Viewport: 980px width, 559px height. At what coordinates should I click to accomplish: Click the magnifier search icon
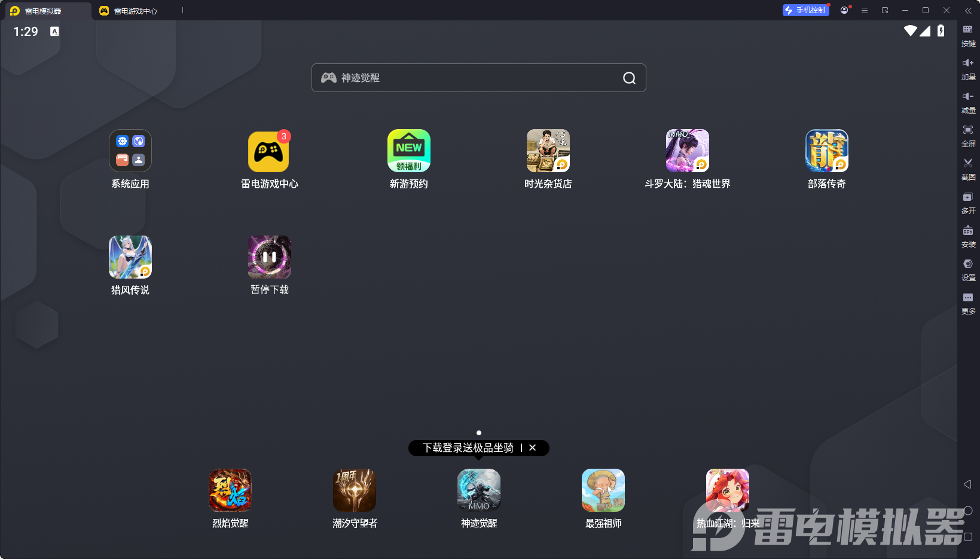[x=629, y=78]
